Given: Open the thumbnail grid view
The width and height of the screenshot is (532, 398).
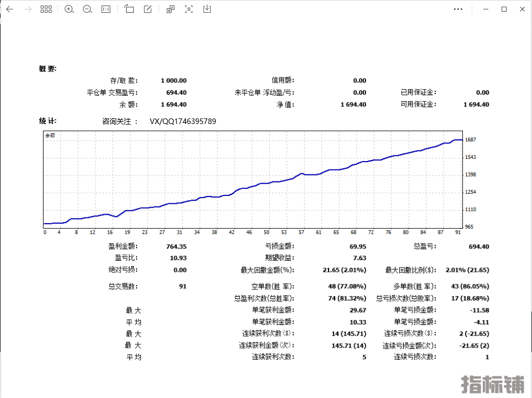Looking at the screenshot, I should coord(46,9).
